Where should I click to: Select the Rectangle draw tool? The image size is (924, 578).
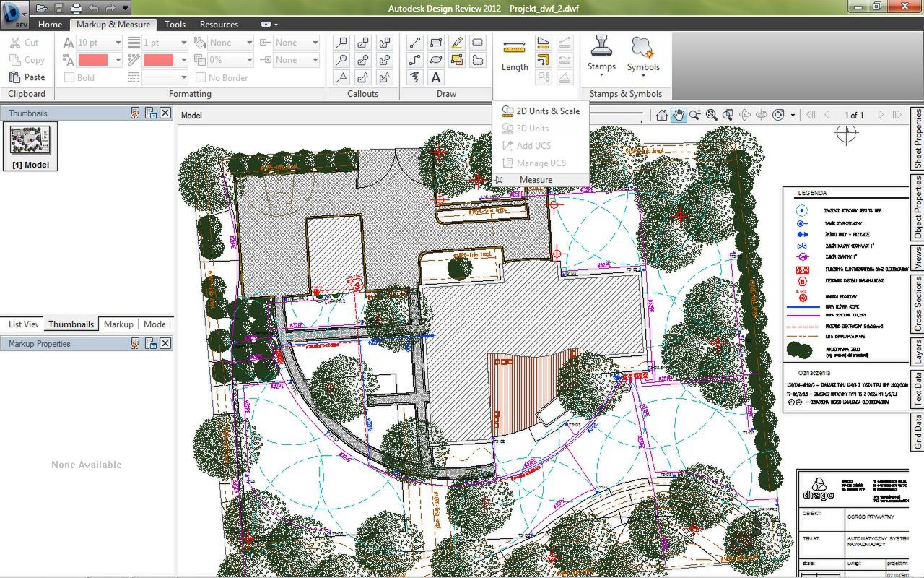coord(436,43)
